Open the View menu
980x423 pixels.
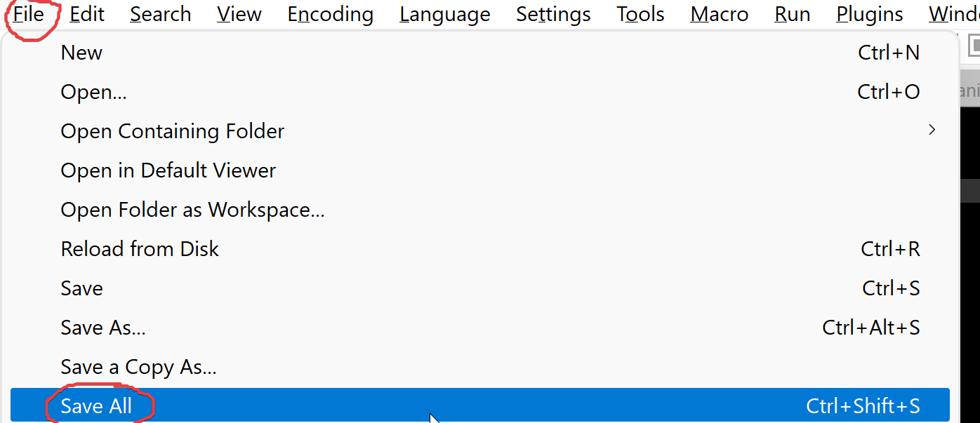[x=239, y=14]
